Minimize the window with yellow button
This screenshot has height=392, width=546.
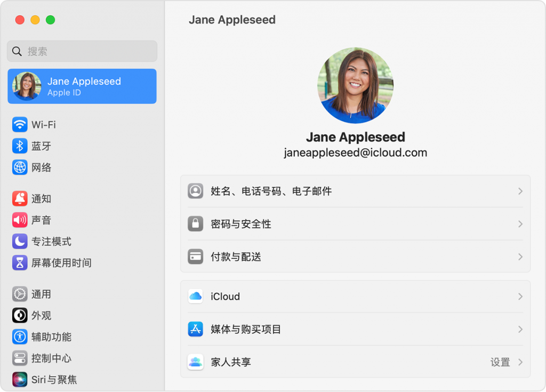(35, 20)
